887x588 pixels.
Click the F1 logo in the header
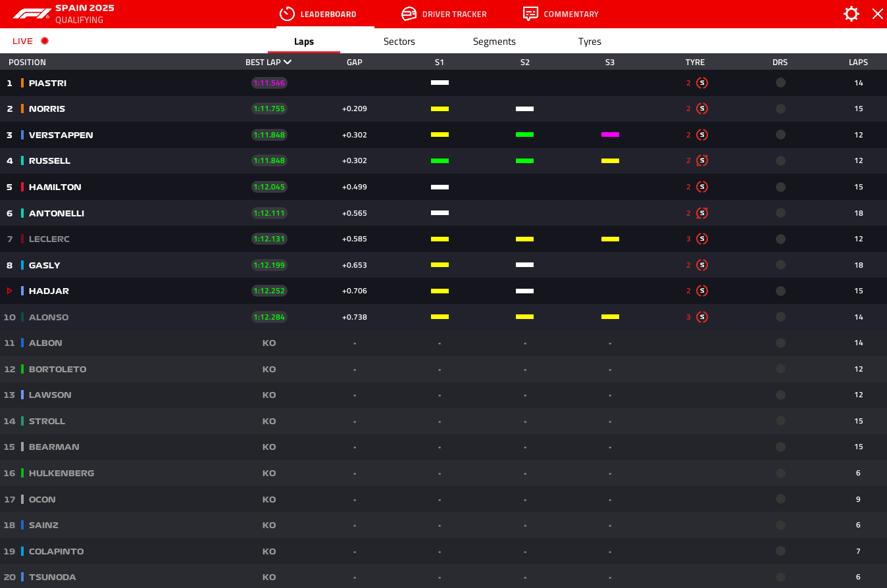click(31, 14)
